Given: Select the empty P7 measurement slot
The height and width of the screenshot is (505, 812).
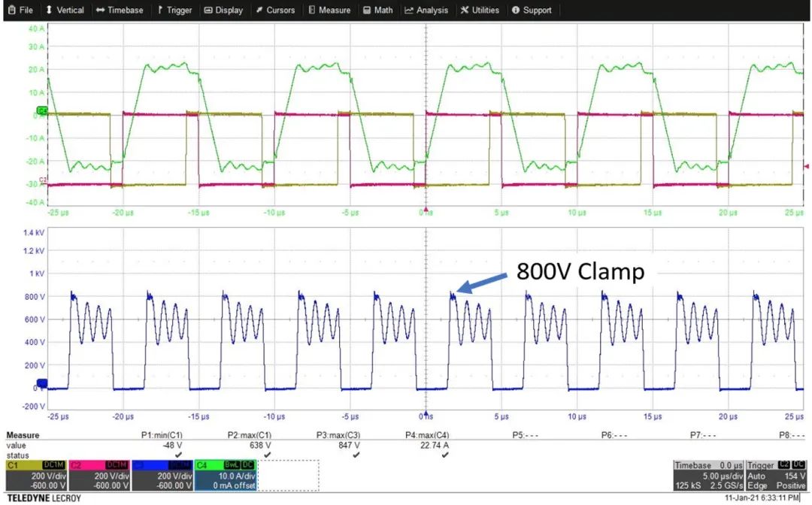Looking at the screenshot, I should (x=703, y=435).
